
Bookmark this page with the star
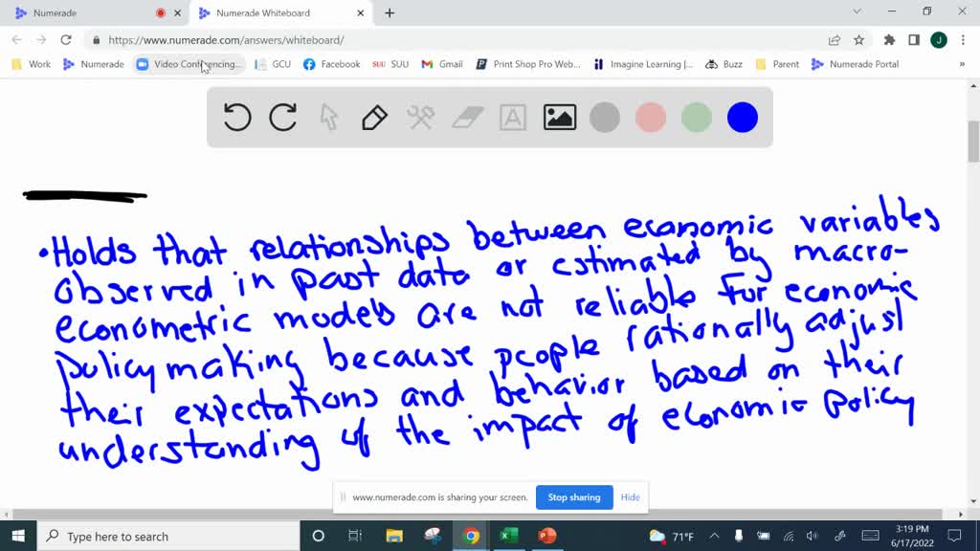858,40
